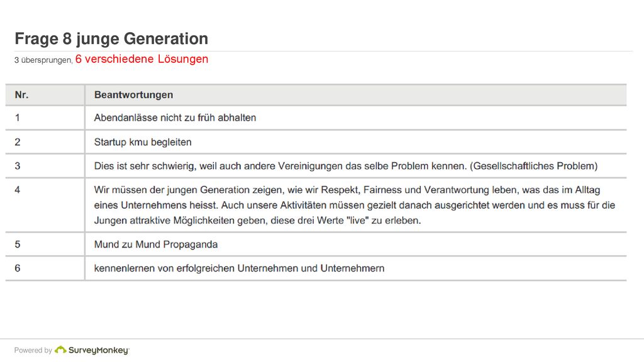Open the SurveyMonkey brand link
The image size is (644, 362).
pos(99,350)
